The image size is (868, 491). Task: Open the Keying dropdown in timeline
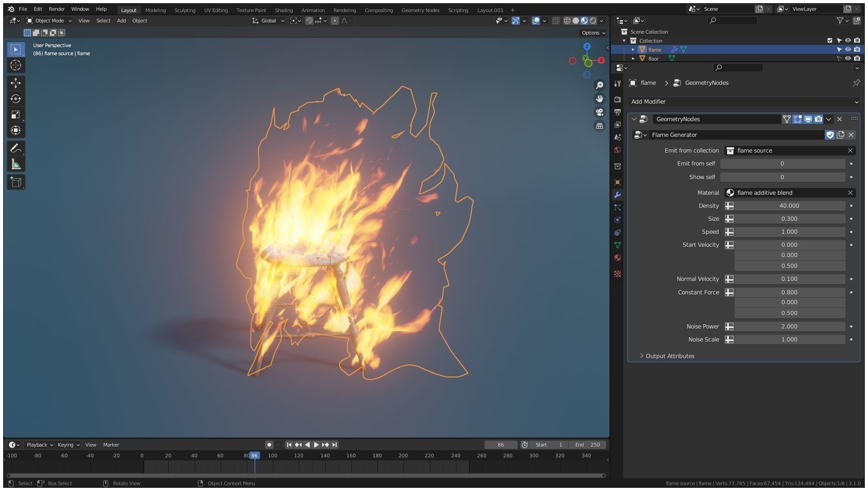click(x=68, y=445)
